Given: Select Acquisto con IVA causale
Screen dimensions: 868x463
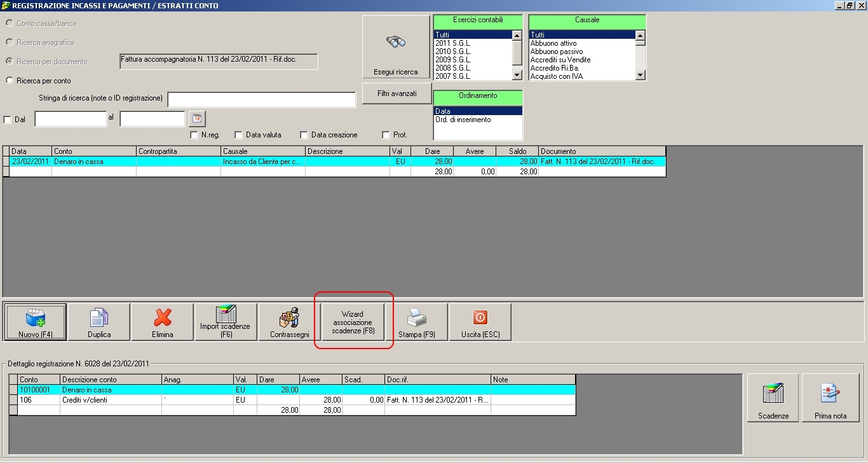Looking at the screenshot, I should [582, 76].
